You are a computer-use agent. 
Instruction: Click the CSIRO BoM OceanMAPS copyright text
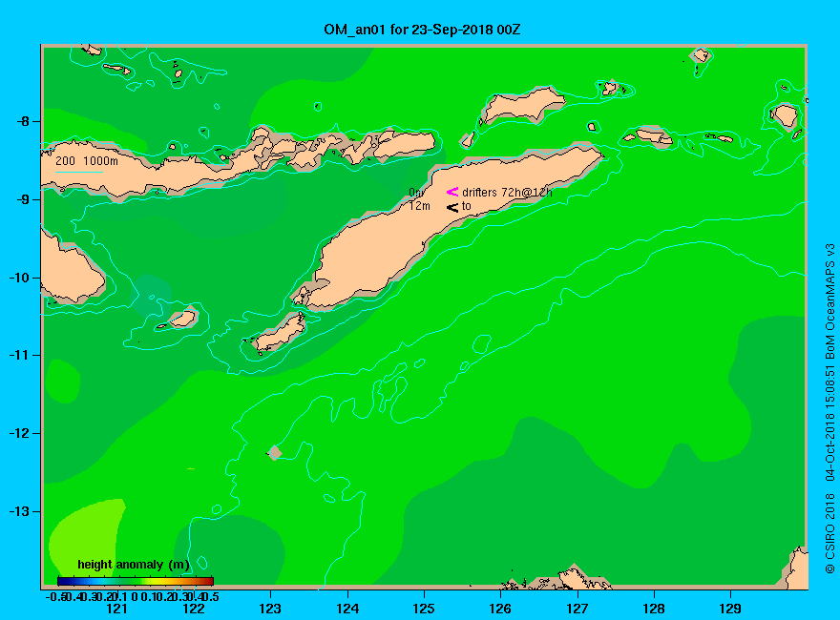click(829, 408)
